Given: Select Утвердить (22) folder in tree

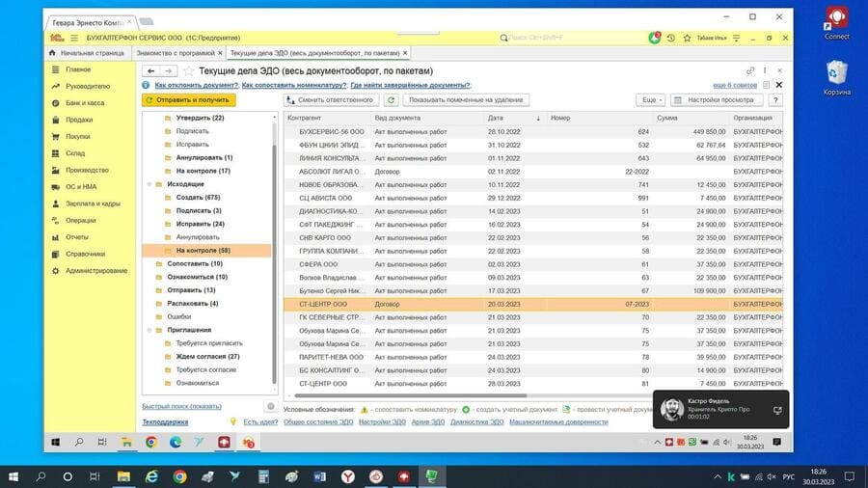Looking at the screenshot, I should 200,118.
